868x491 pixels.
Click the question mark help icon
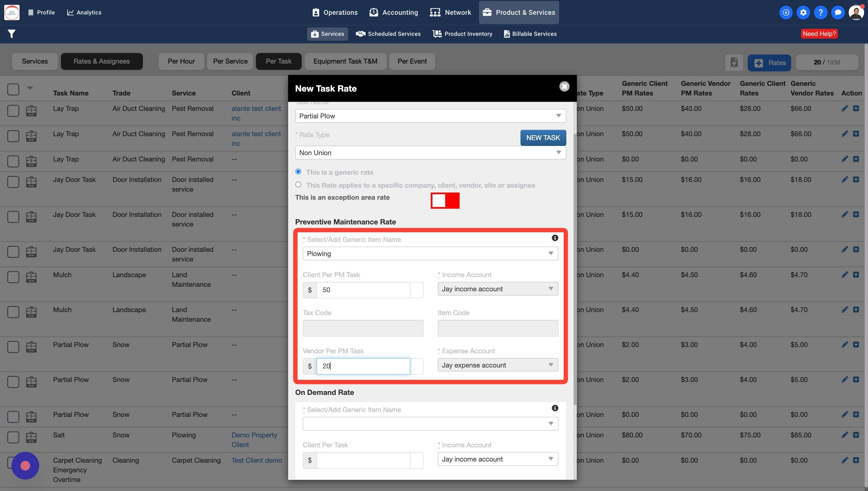820,12
